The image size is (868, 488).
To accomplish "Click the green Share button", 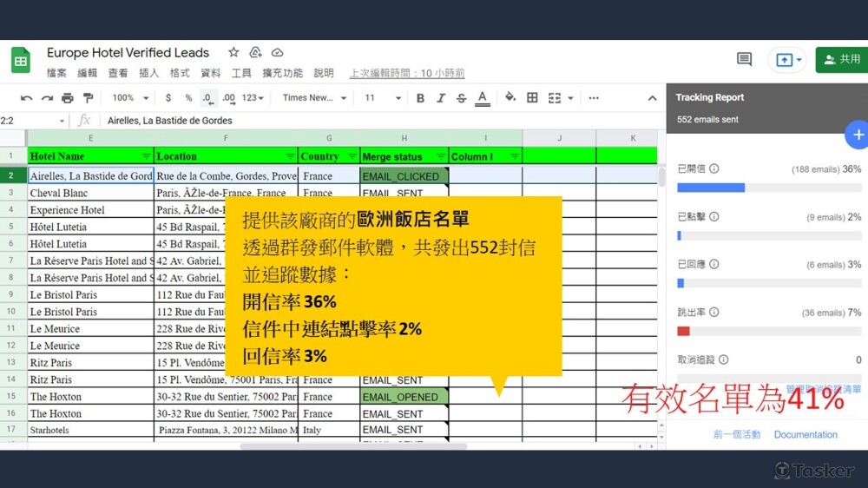I will pos(842,59).
